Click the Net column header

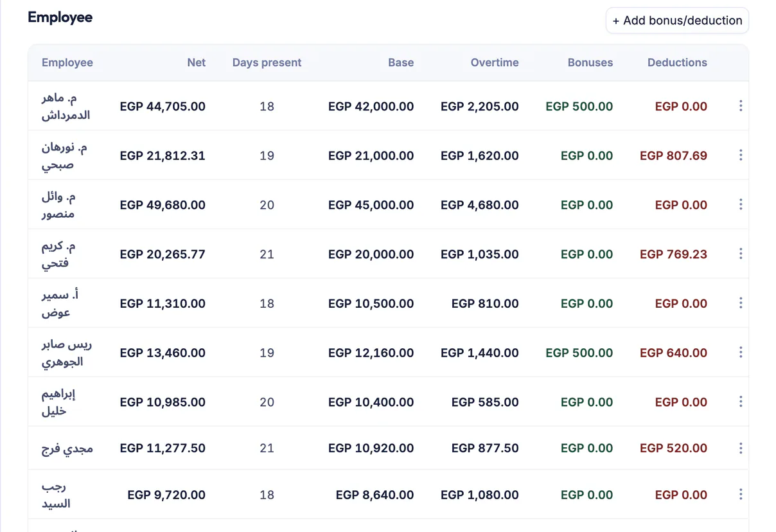[197, 62]
